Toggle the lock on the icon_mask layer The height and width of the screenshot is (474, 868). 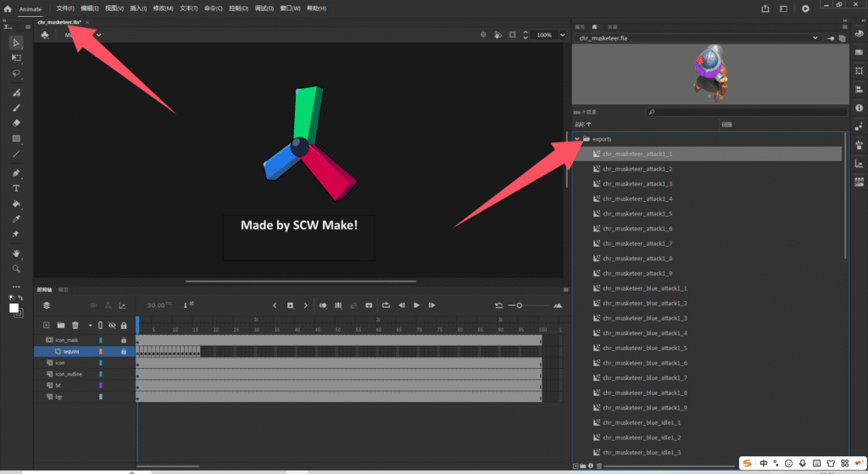coord(124,340)
